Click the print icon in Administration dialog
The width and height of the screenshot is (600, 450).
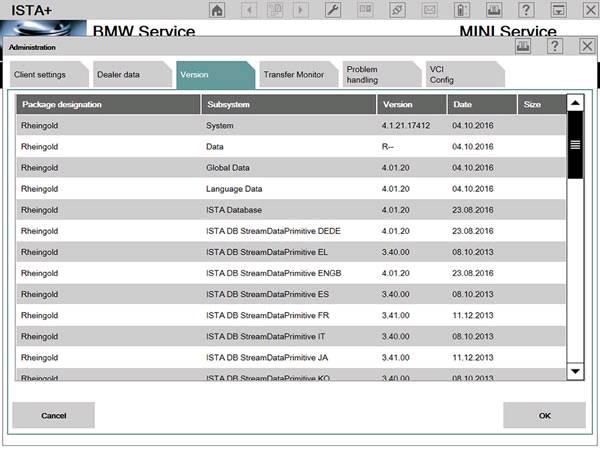click(x=523, y=46)
